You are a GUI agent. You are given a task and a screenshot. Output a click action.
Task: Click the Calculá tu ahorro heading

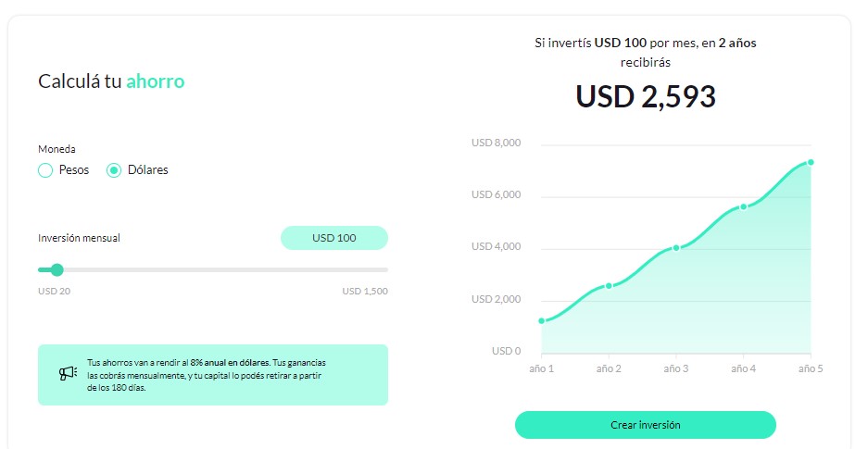pyautogui.click(x=111, y=81)
